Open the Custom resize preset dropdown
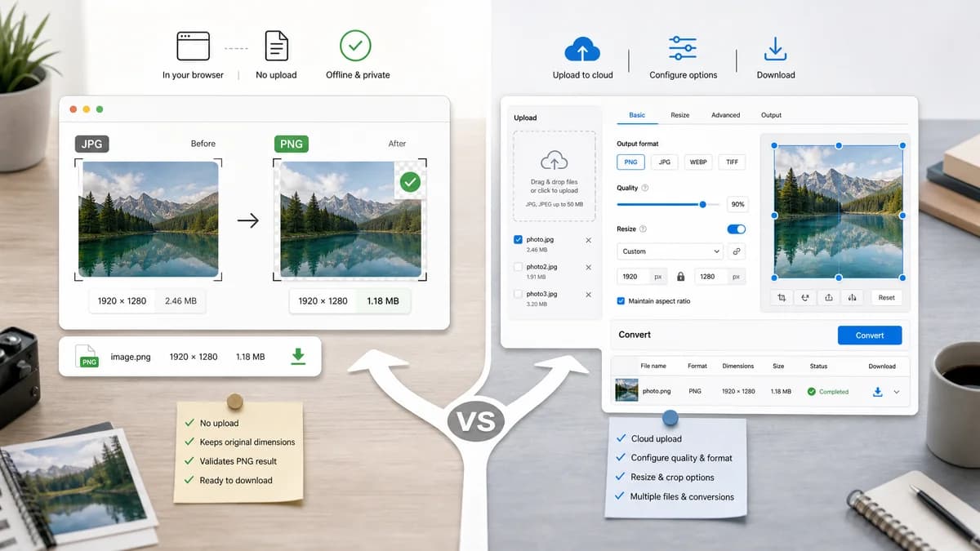The image size is (980, 551). point(670,251)
